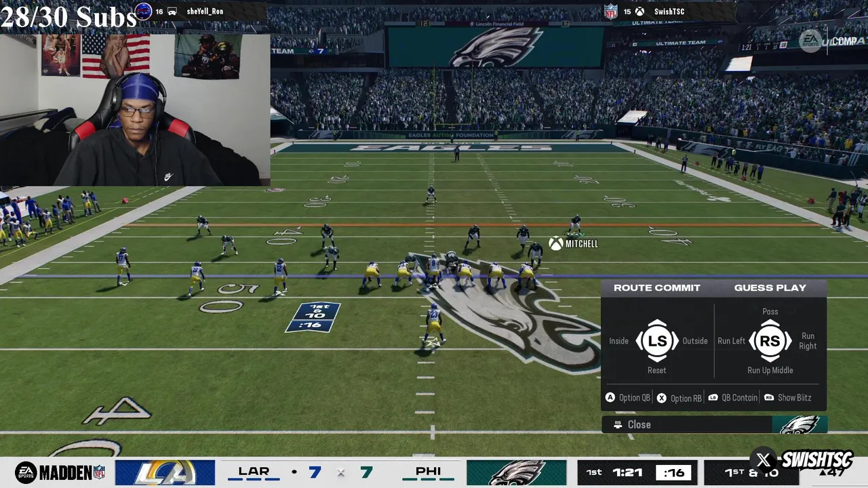Select Run Up Middle guess play
The width and height of the screenshot is (868, 488).
pos(770,370)
